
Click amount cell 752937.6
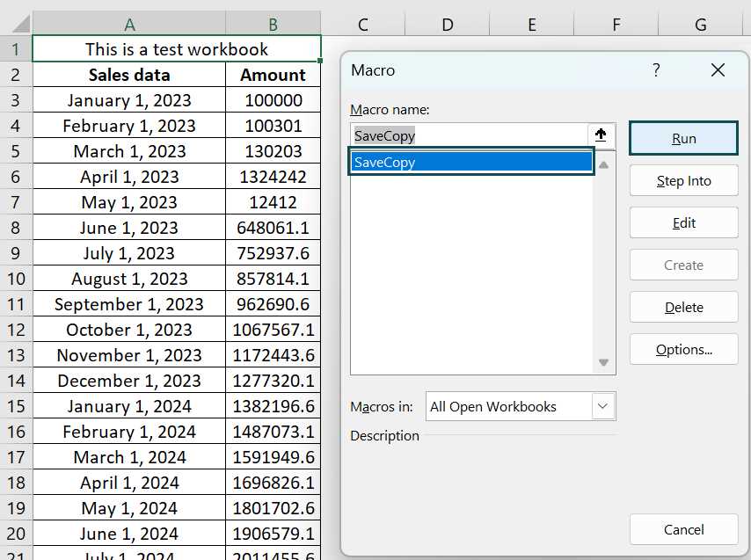[273, 253]
